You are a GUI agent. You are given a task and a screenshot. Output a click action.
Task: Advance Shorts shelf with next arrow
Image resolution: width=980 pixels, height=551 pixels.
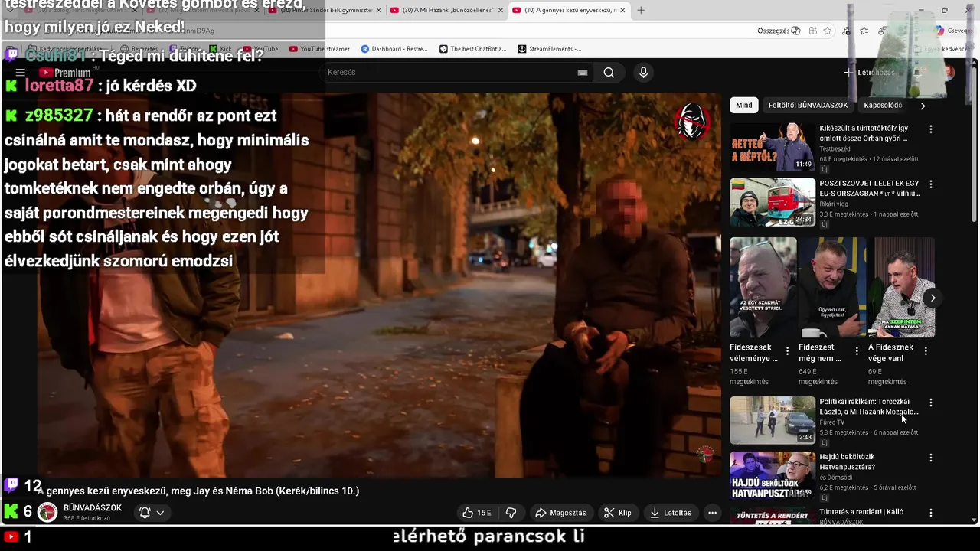coord(933,298)
